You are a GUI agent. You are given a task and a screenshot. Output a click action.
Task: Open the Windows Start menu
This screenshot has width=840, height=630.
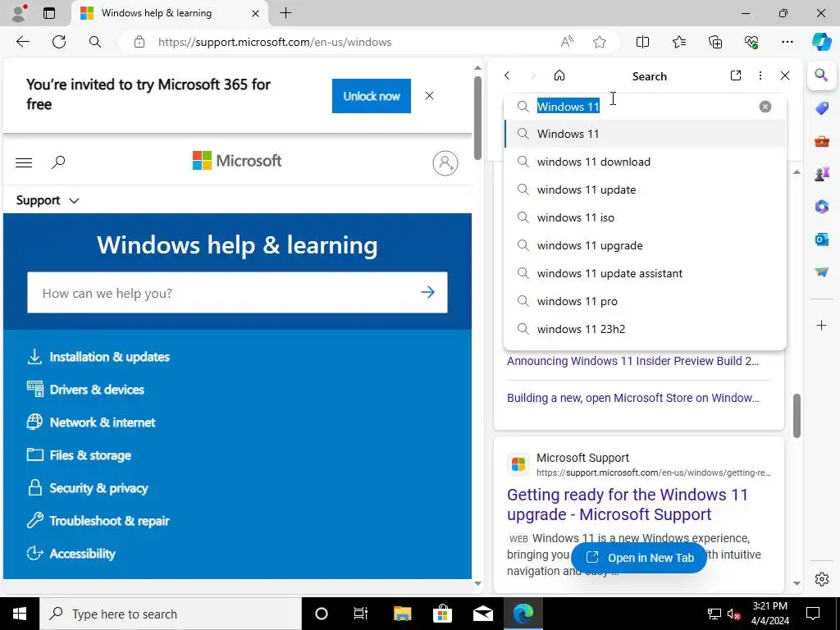coord(20,614)
